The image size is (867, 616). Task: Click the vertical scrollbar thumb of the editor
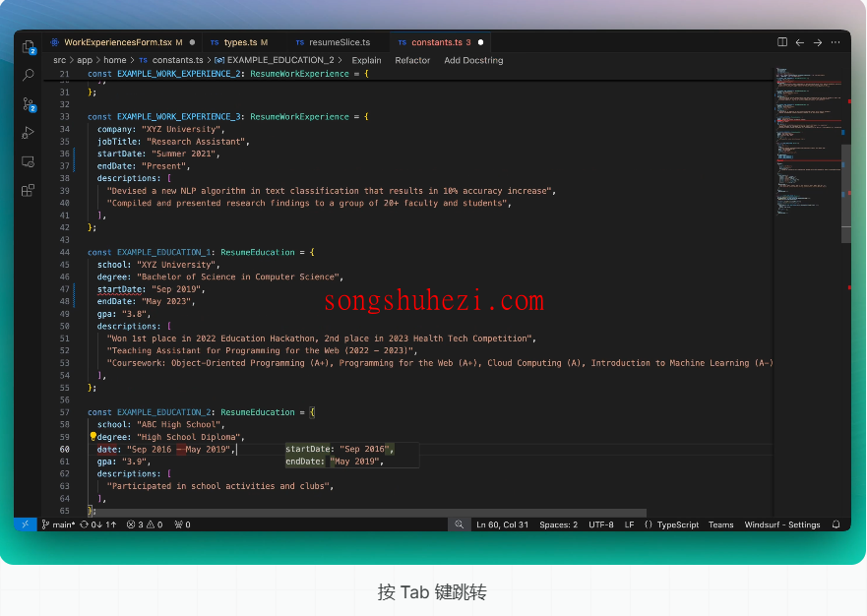[846, 194]
